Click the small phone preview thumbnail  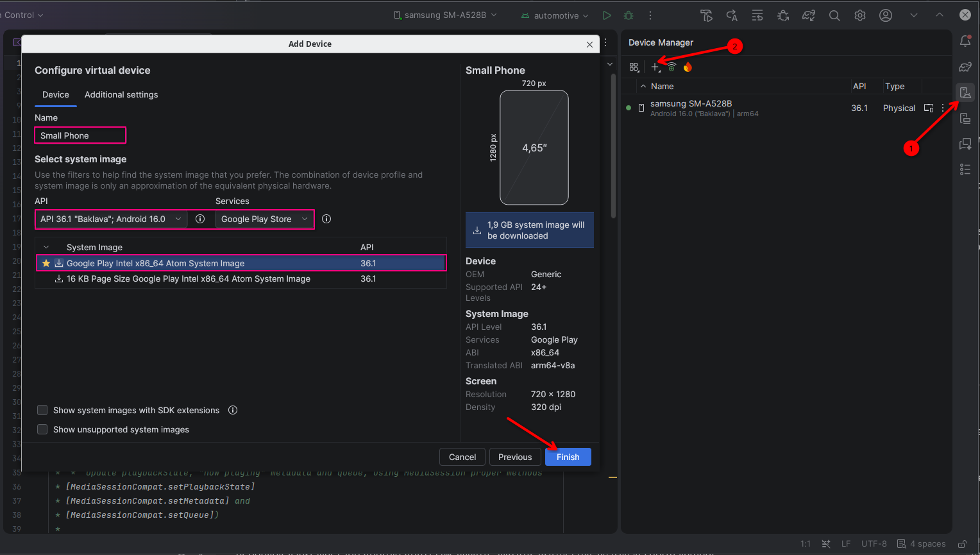point(534,148)
